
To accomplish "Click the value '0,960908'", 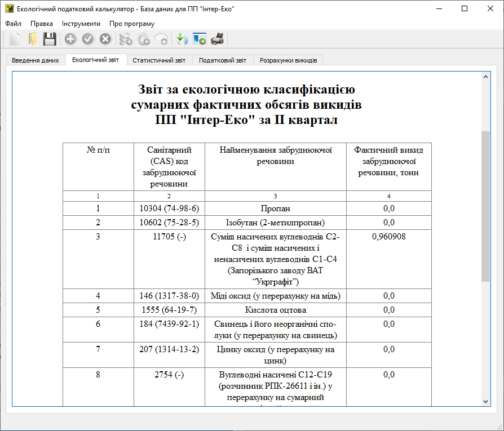I will [x=388, y=237].
